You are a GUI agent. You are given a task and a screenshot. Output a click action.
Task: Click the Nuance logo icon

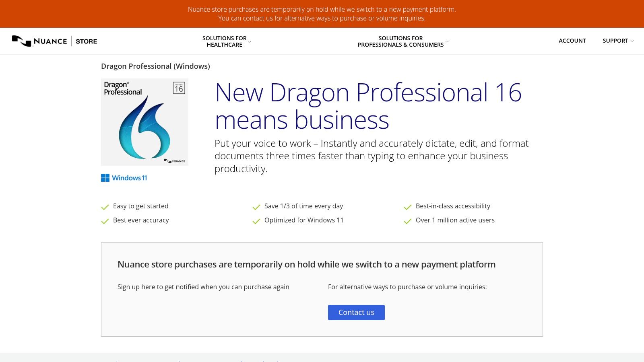click(x=22, y=41)
